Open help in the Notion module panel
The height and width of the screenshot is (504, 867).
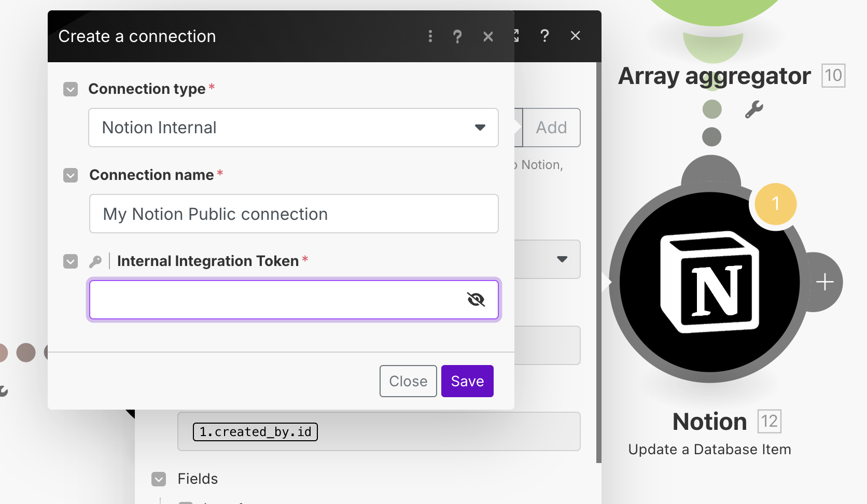pos(544,36)
